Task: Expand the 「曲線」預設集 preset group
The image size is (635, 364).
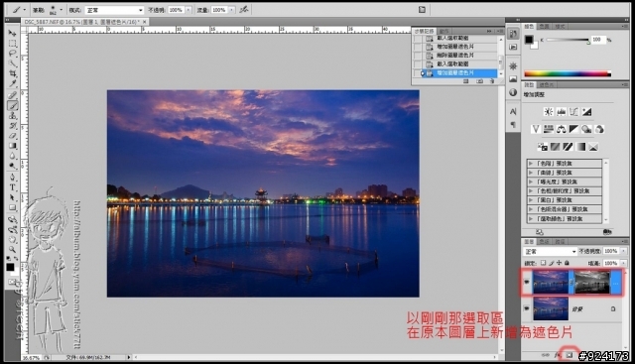Action: [531, 173]
